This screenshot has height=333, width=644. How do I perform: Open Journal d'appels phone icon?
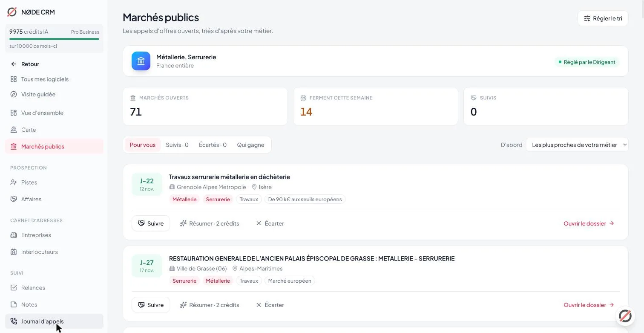(x=14, y=321)
